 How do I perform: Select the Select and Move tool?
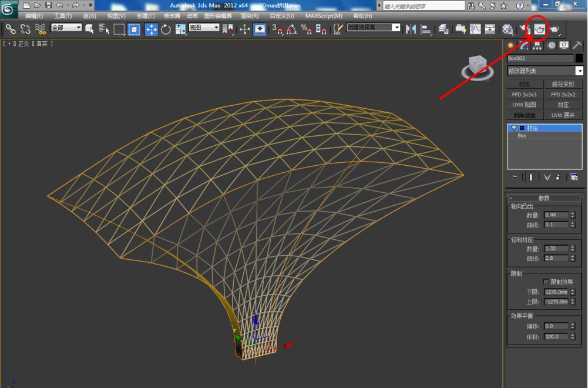pyautogui.click(x=152, y=29)
